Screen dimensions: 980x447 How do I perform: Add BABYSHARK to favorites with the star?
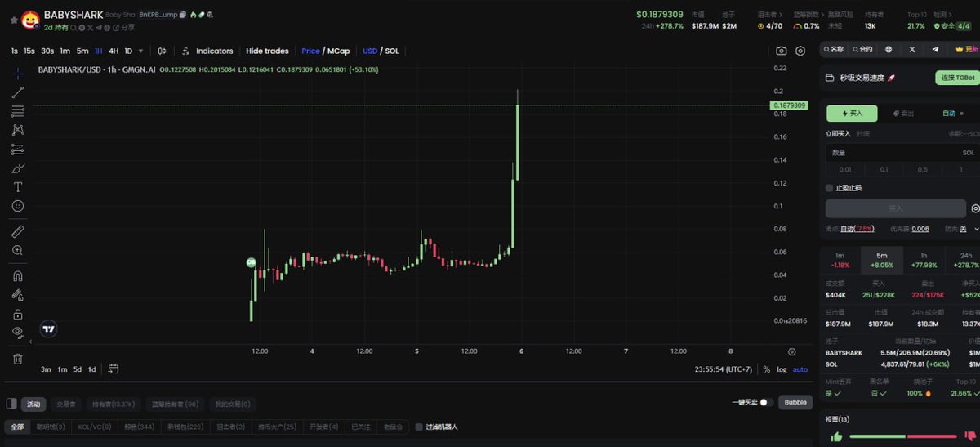(x=13, y=19)
